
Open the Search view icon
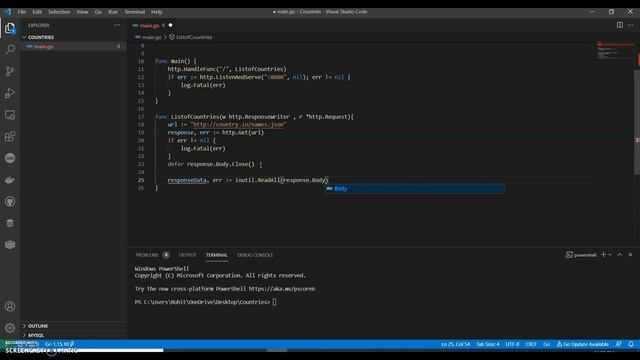(10, 49)
